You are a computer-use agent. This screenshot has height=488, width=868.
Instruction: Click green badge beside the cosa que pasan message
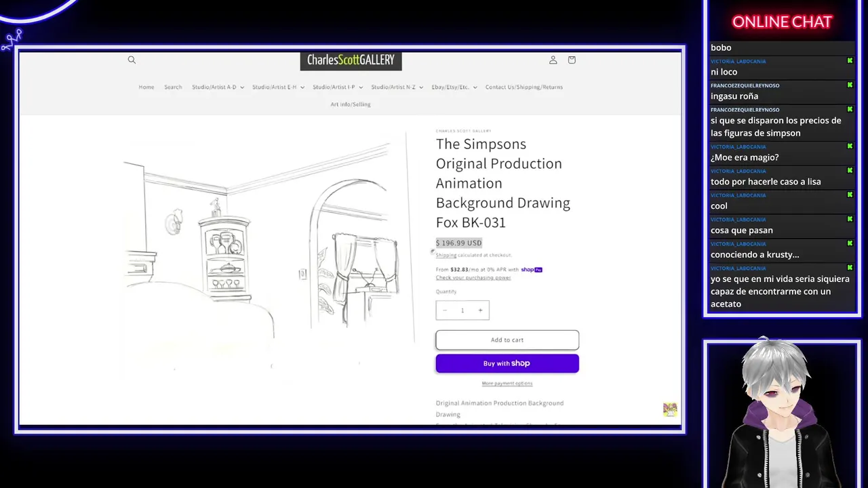tap(850, 220)
